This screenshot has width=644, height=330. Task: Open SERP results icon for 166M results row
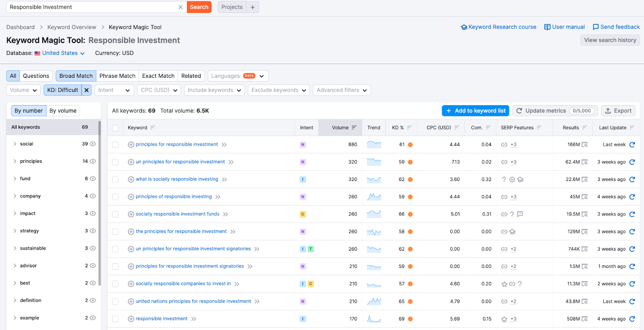pyautogui.click(x=585, y=145)
